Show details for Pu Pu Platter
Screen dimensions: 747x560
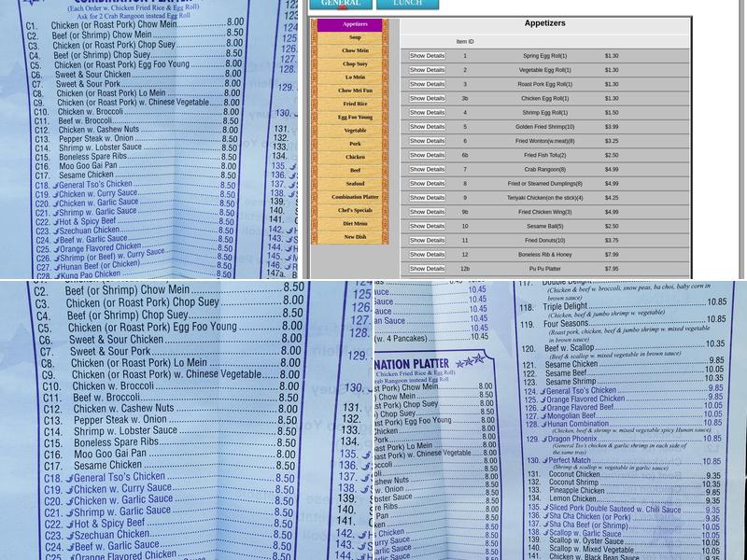coord(427,269)
